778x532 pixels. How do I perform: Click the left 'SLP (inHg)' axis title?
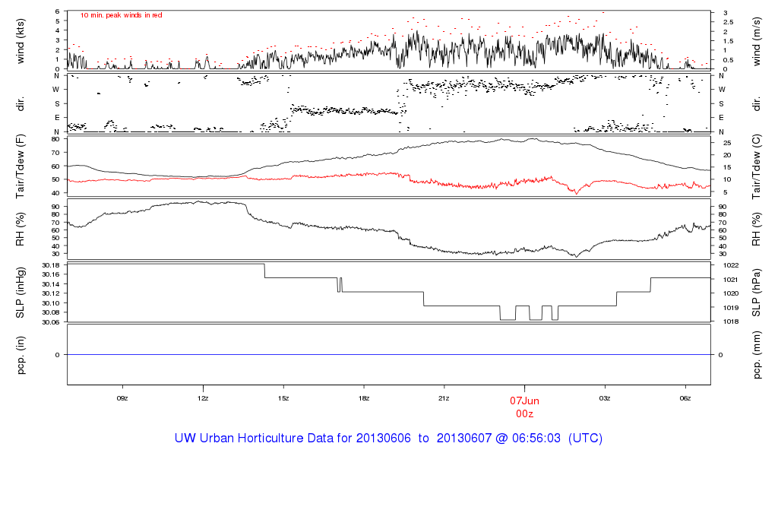click(21, 293)
